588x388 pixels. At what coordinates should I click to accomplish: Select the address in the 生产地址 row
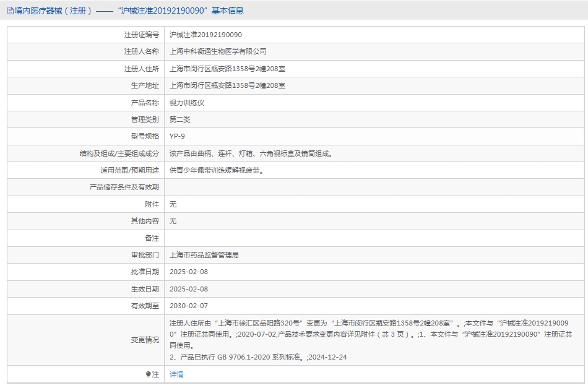click(x=227, y=86)
